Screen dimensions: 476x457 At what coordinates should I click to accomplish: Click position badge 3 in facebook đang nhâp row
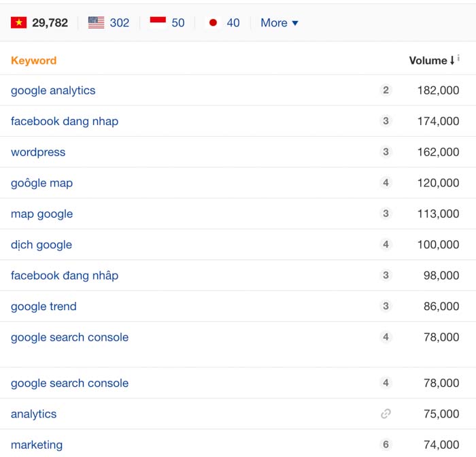[386, 275]
